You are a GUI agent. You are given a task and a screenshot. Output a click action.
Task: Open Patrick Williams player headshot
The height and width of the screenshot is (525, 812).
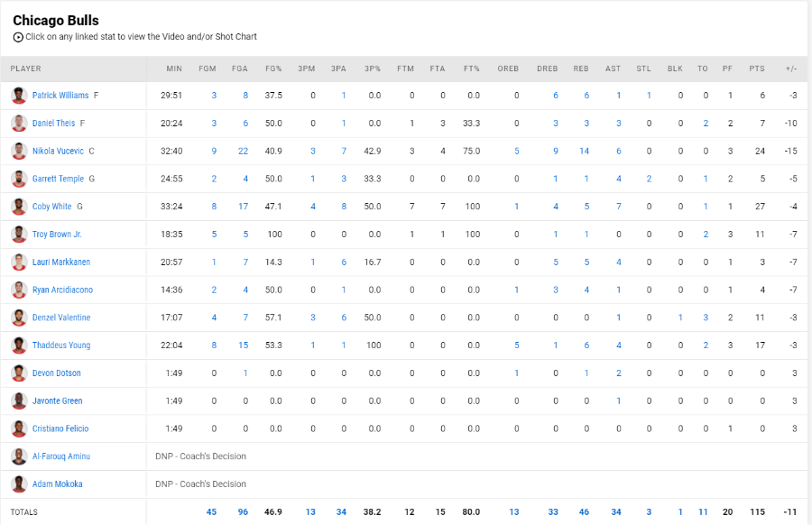point(19,96)
